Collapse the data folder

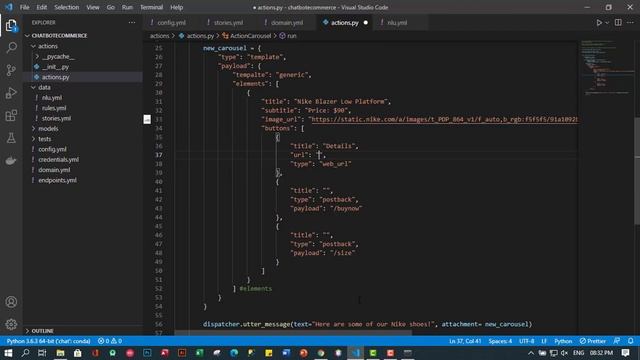pyautogui.click(x=44, y=87)
